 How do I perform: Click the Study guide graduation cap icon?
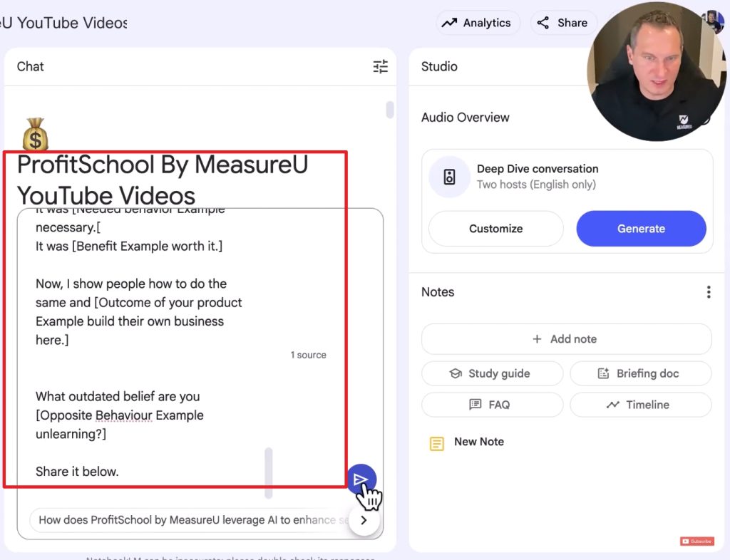(x=456, y=373)
